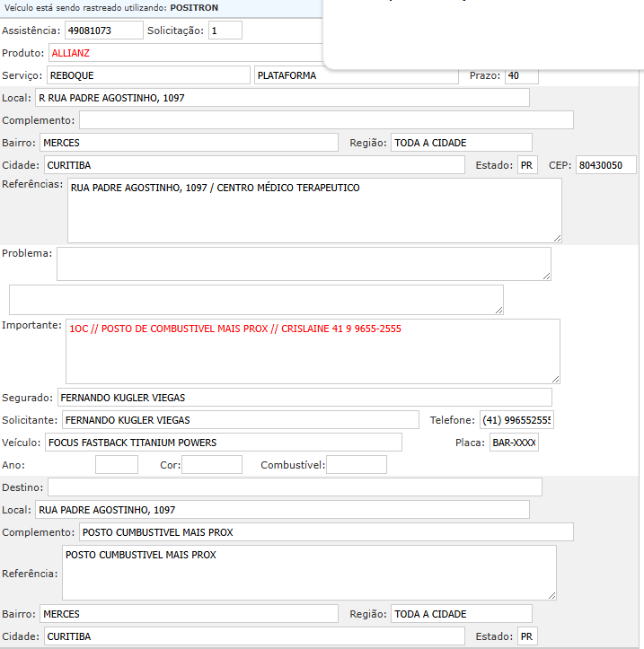Select the Telefone field
This screenshot has height=649, width=644.
pos(516,420)
